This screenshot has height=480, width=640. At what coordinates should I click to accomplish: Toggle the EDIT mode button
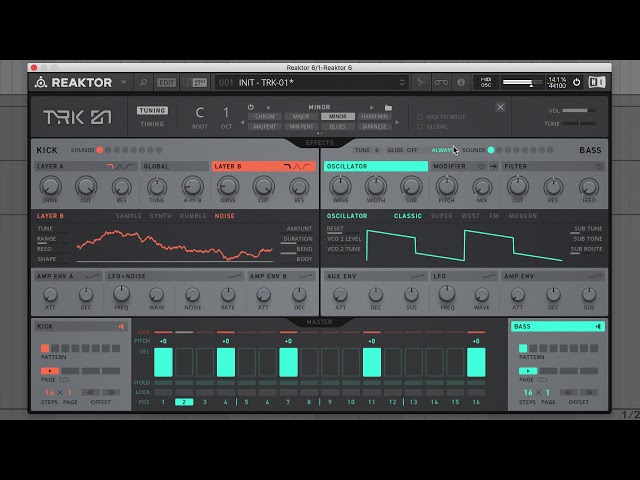[167, 82]
